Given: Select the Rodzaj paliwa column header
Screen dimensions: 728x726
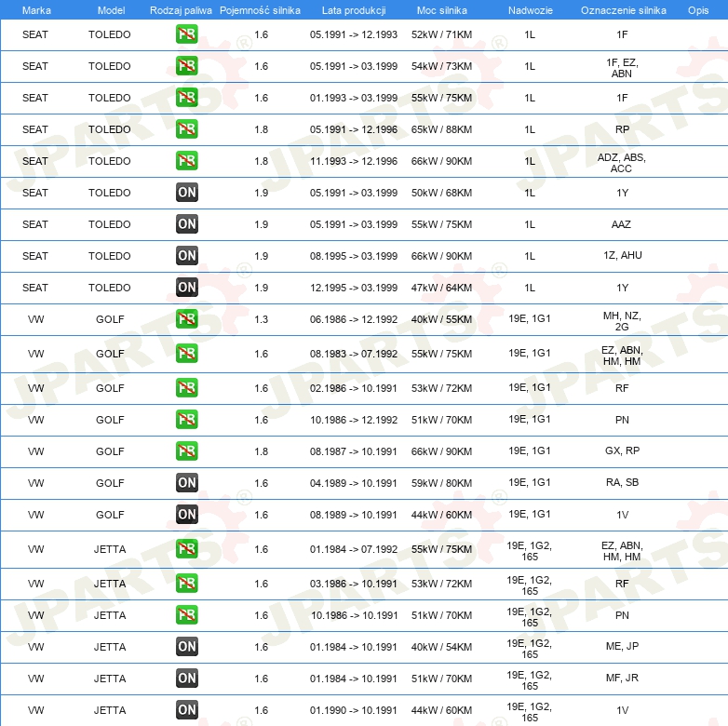Looking at the screenshot, I should pos(181,10).
